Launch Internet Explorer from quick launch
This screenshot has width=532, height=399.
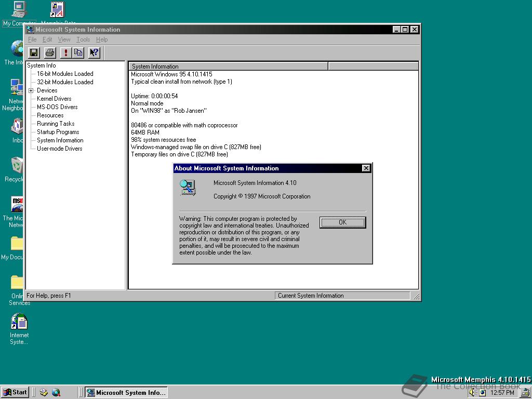(56, 393)
